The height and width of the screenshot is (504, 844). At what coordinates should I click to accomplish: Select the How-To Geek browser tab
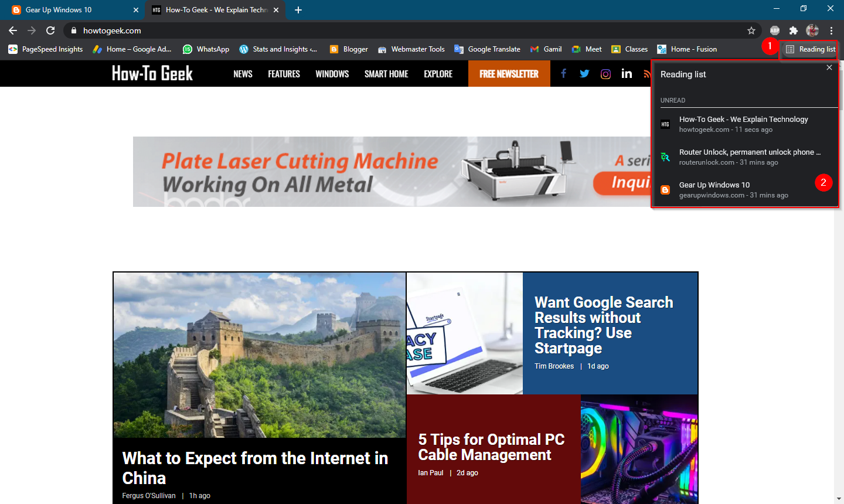(x=216, y=10)
